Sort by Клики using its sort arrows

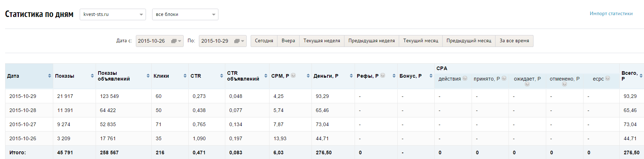tap(185, 76)
